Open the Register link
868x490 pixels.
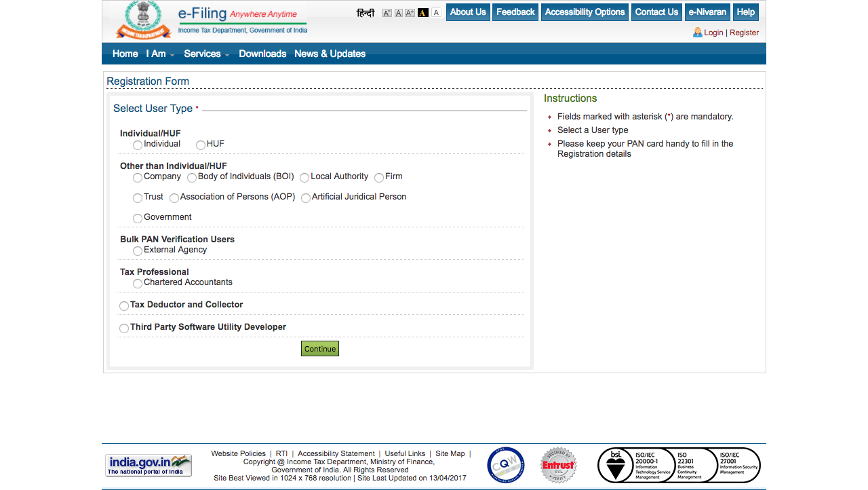(x=744, y=32)
